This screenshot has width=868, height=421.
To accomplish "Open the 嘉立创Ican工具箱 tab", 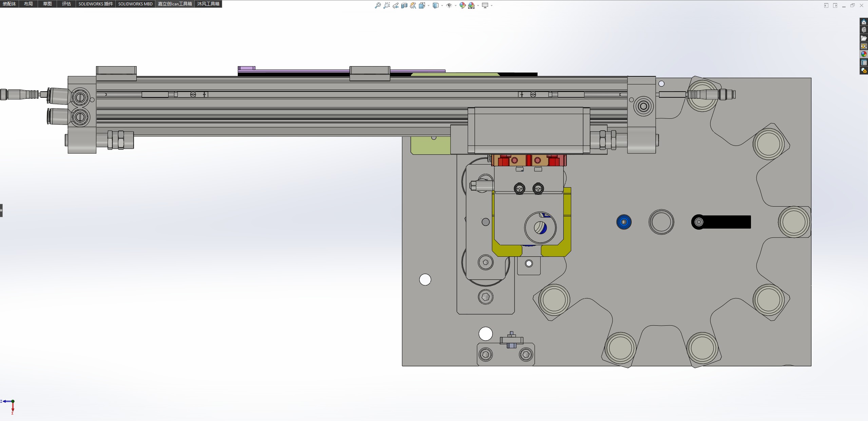I will click(175, 4).
